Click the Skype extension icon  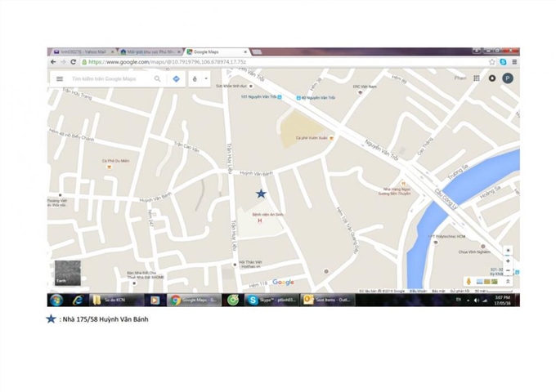(x=503, y=61)
